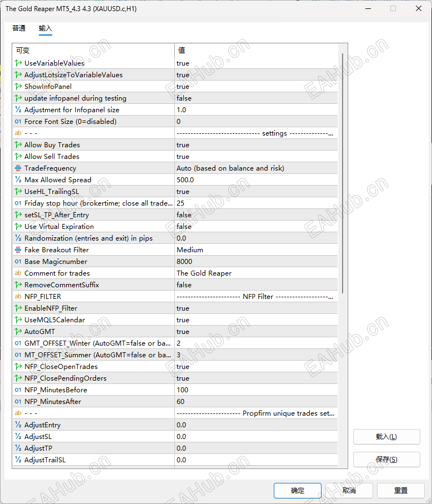Toggle update infopanel during testing false value
This screenshot has height=504, width=432.
256,98
